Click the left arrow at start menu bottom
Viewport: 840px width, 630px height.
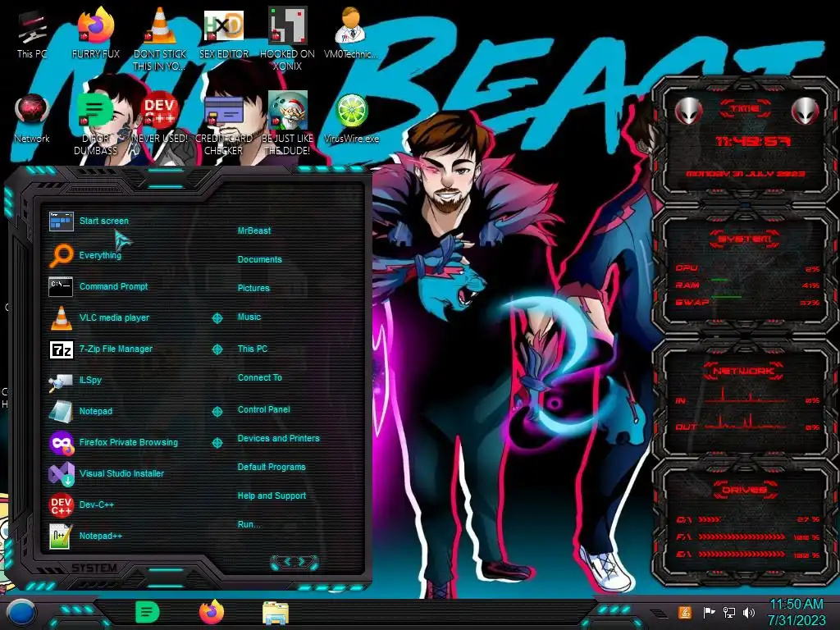point(286,561)
